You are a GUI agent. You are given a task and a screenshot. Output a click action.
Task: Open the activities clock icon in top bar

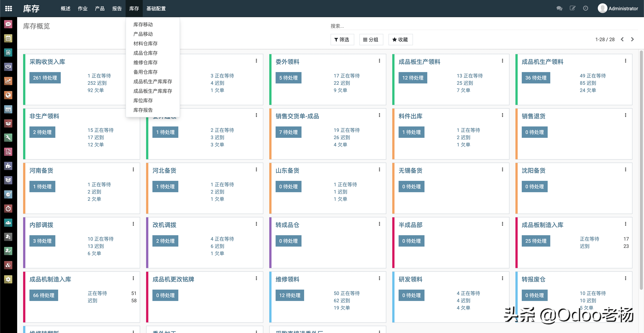[585, 8]
